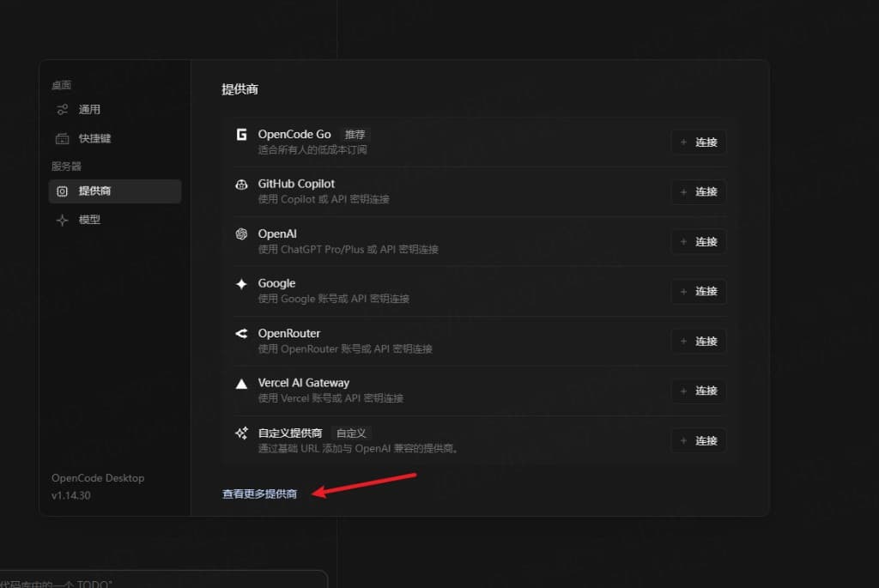Open the 通用 settings section
This screenshot has width=879, height=588.
pyautogui.click(x=115, y=109)
